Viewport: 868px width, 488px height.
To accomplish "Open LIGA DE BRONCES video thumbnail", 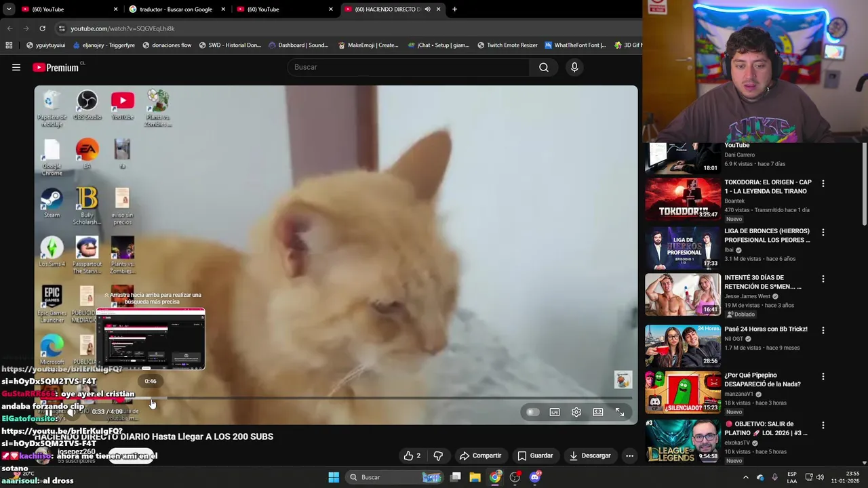I will pyautogui.click(x=683, y=248).
